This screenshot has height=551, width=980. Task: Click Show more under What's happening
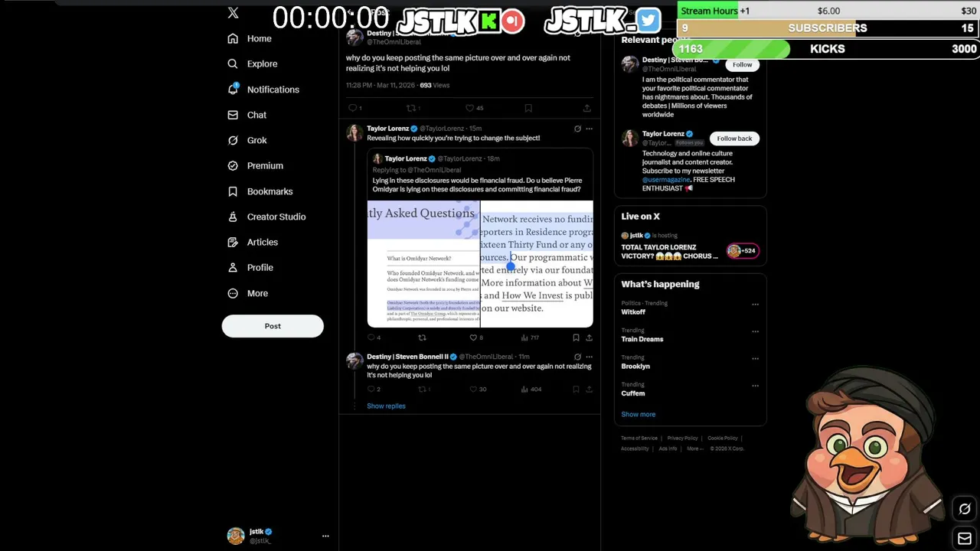point(639,415)
